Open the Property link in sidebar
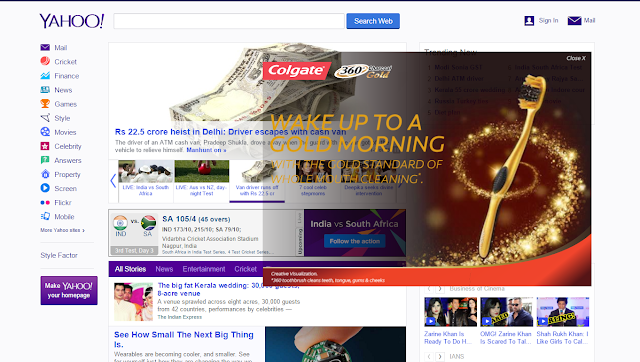 click(67, 174)
